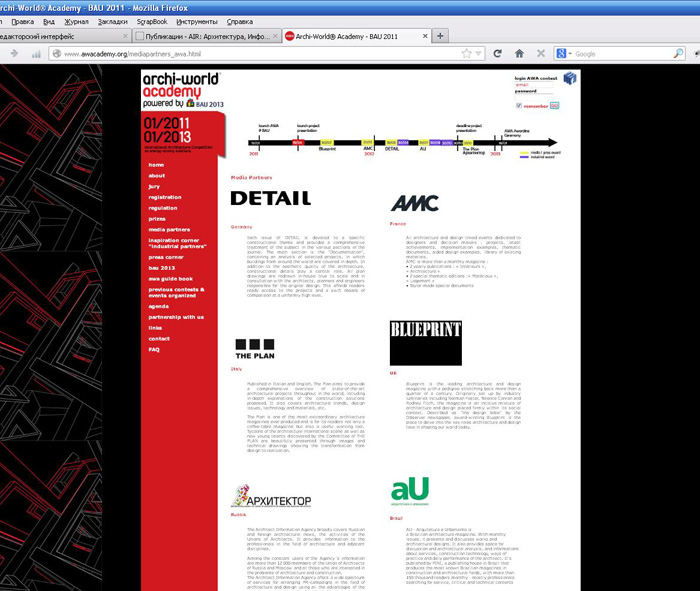The height and width of the screenshot is (591, 700).
Task: Open the FAQ sidebar link
Action: pos(154,349)
